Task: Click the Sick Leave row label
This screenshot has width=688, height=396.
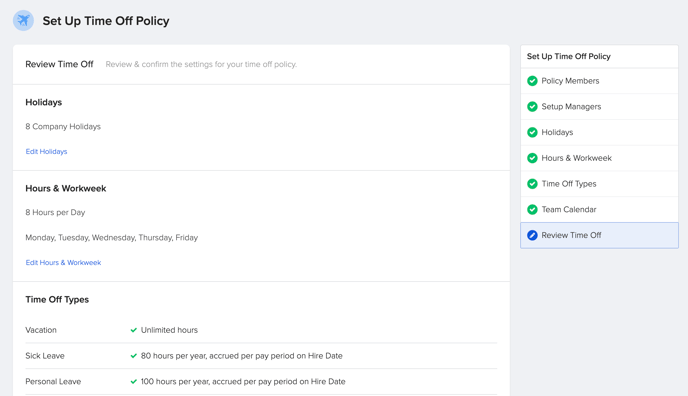Action: point(45,356)
